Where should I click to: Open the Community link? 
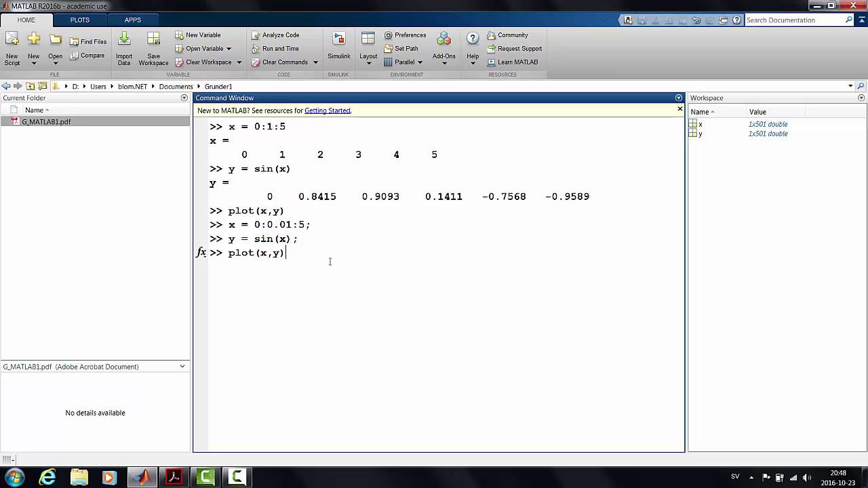tap(507, 35)
